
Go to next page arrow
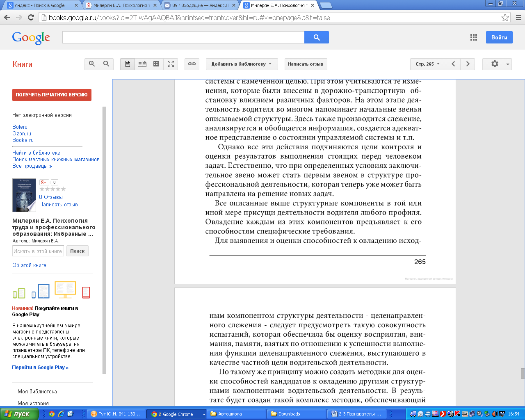tap(468, 64)
